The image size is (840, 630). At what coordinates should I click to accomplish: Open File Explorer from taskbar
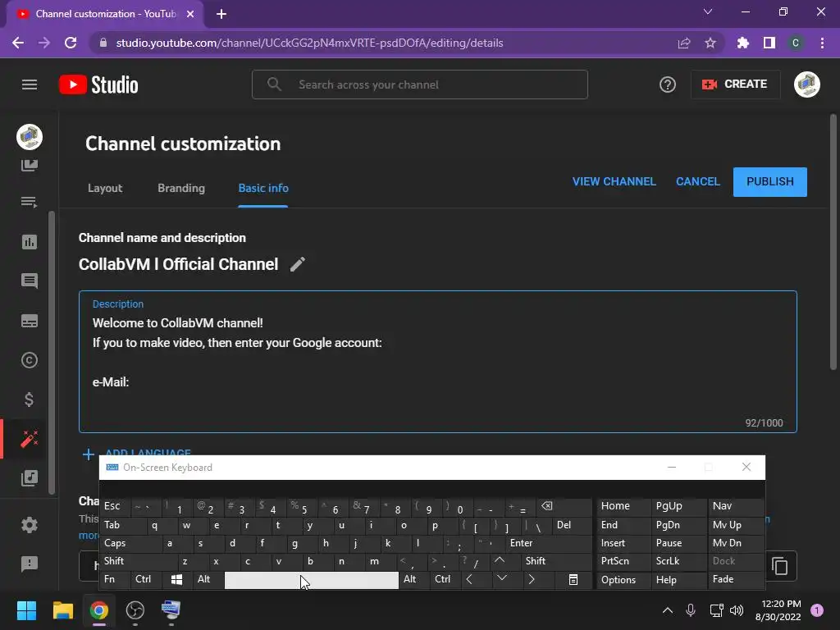[x=62, y=610]
